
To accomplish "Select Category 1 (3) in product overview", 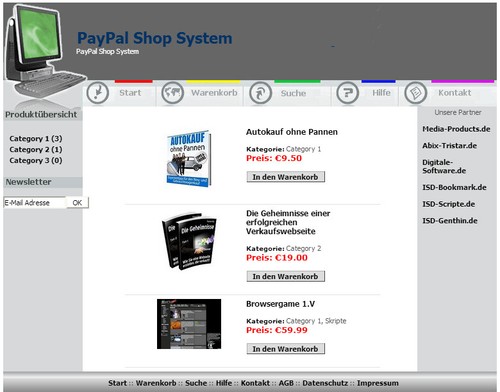I will (x=36, y=138).
